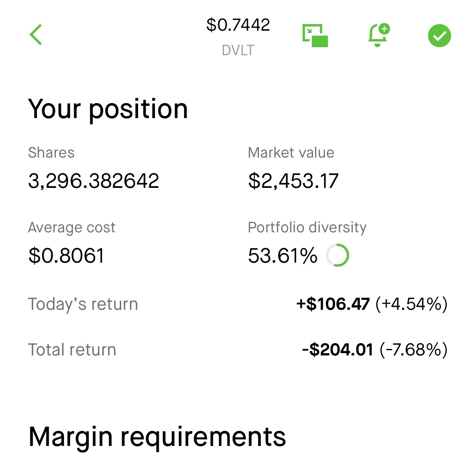Tap the Market value of $2,453.17
The width and height of the screenshot is (476, 472).
tap(294, 180)
